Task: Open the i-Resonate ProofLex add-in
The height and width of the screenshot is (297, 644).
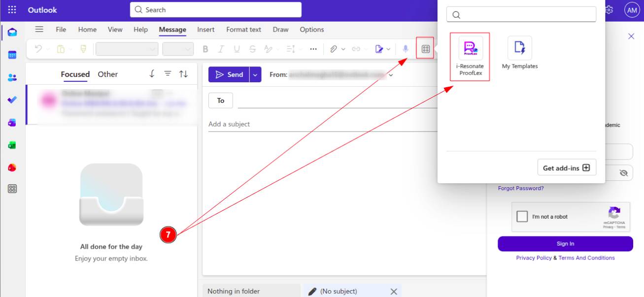Action: (x=470, y=57)
